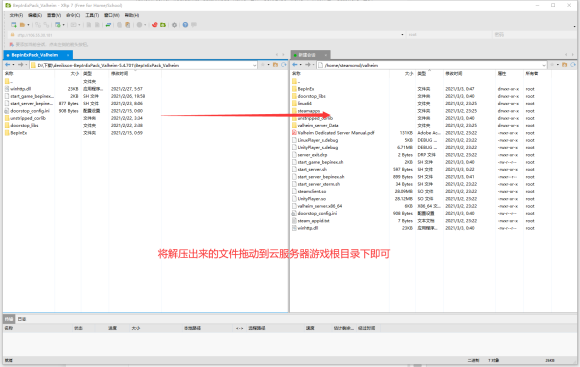The height and width of the screenshot is (367, 580).
Task: Click the local pane parent folder icon
Action: click(275, 65)
